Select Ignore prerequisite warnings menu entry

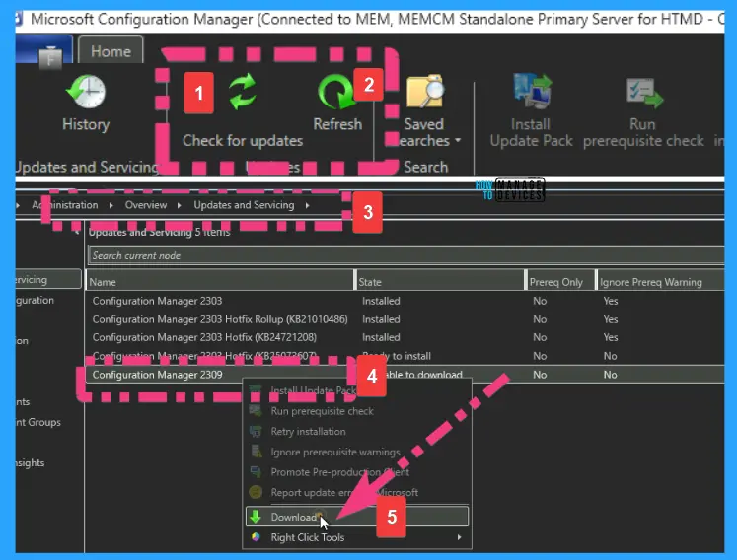335,452
